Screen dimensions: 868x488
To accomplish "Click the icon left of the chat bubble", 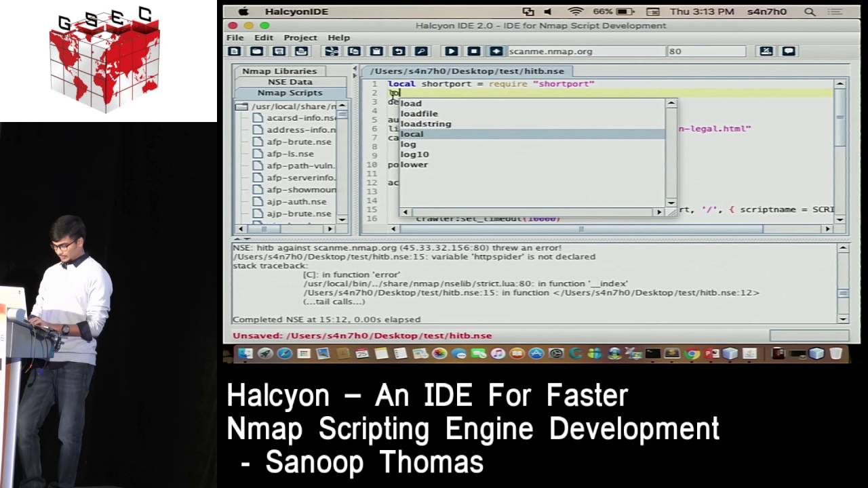I will (766, 51).
